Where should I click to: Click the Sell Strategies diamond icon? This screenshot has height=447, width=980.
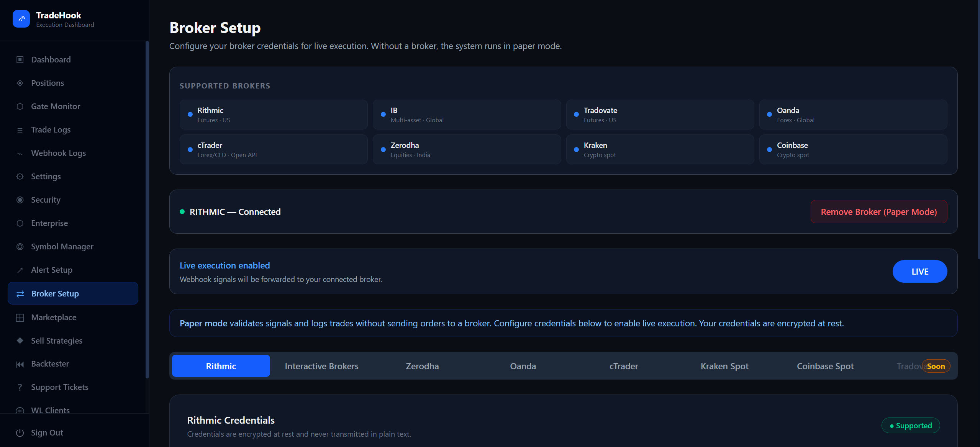pos(20,341)
